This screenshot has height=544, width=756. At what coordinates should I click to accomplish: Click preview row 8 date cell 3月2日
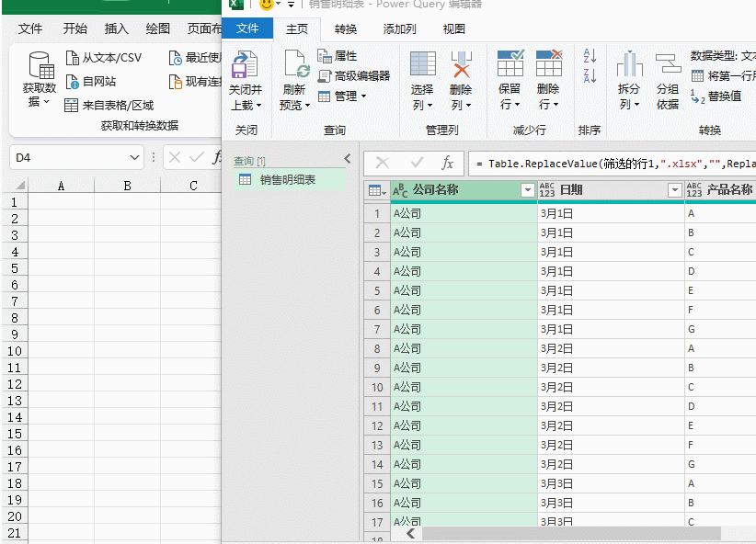point(611,348)
